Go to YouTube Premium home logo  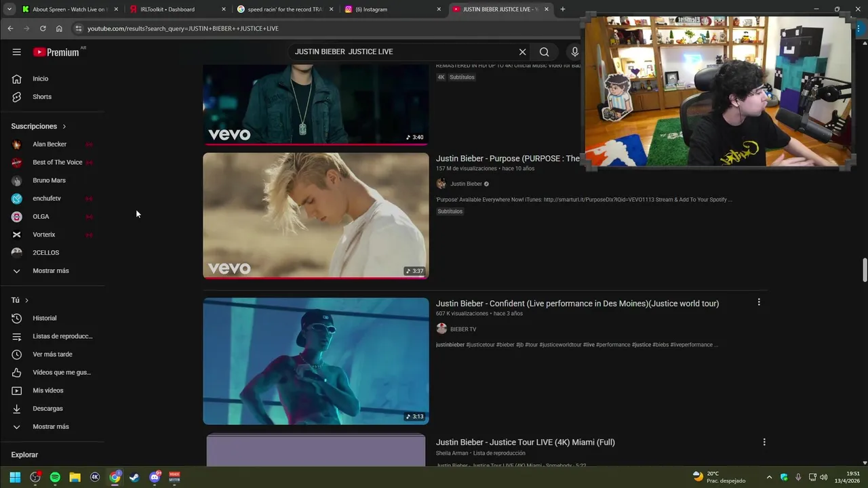coord(56,52)
